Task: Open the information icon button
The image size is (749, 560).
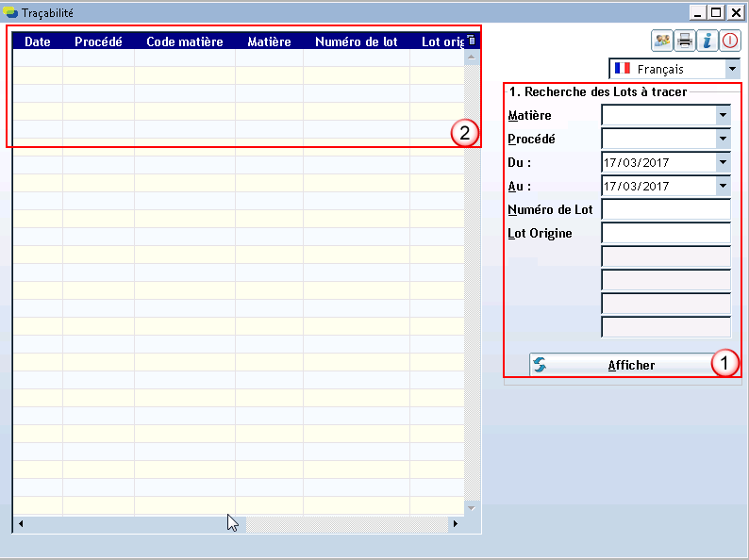Action: pyautogui.click(x=707, y=41)
